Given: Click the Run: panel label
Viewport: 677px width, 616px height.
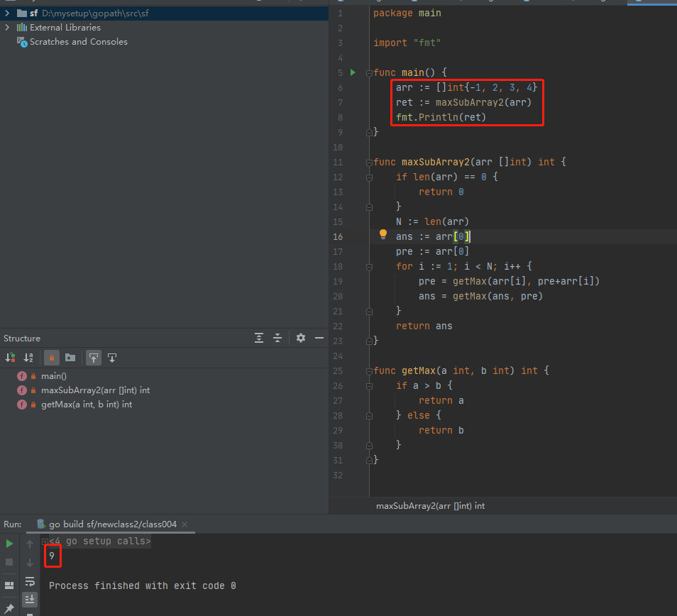Looking at the screenshot, I should point(13,524).
